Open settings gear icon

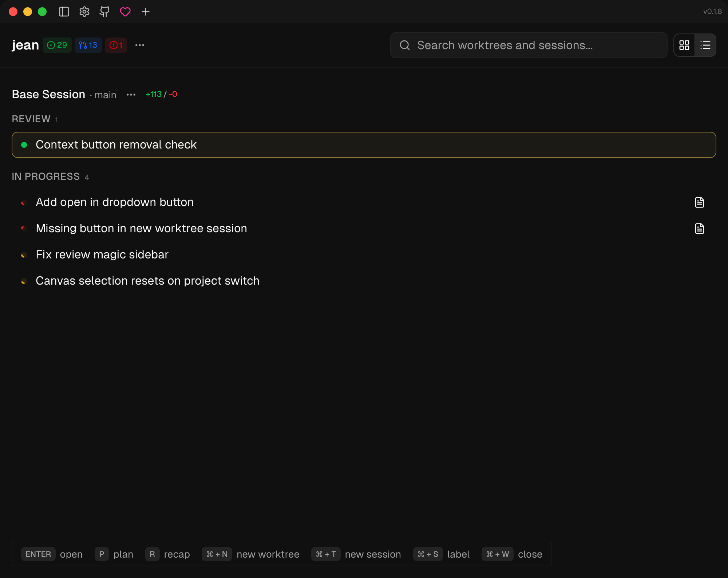click(x=84, y=12)
